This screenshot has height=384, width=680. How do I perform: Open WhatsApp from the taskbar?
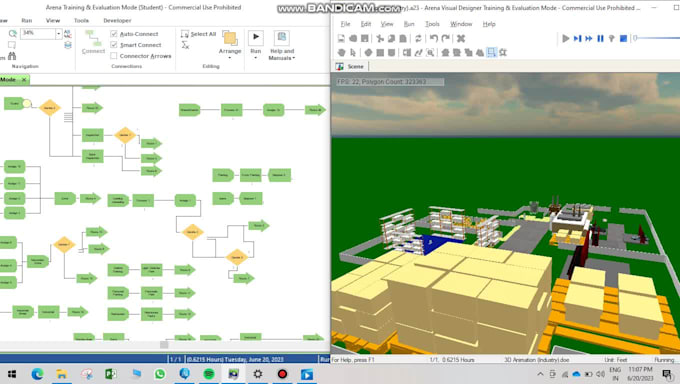pyautogui.click(x=160, y=374)
